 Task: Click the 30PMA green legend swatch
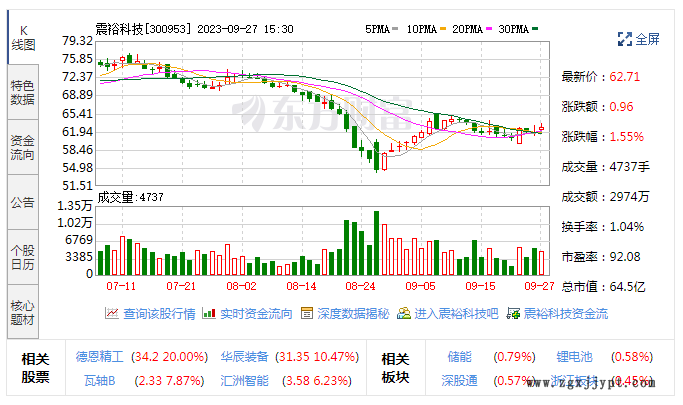pyautogui.click(x=535, y=29)
